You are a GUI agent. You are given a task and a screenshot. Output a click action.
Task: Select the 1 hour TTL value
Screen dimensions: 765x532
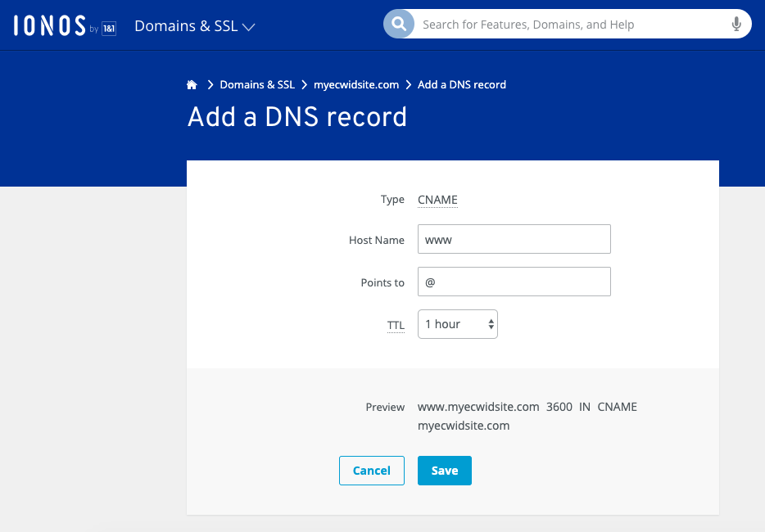click(446, 324)
